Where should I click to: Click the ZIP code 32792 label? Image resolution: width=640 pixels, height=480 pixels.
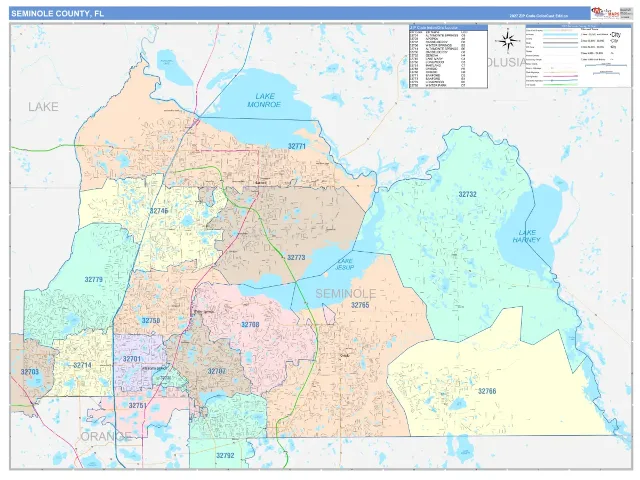[225, 456]
